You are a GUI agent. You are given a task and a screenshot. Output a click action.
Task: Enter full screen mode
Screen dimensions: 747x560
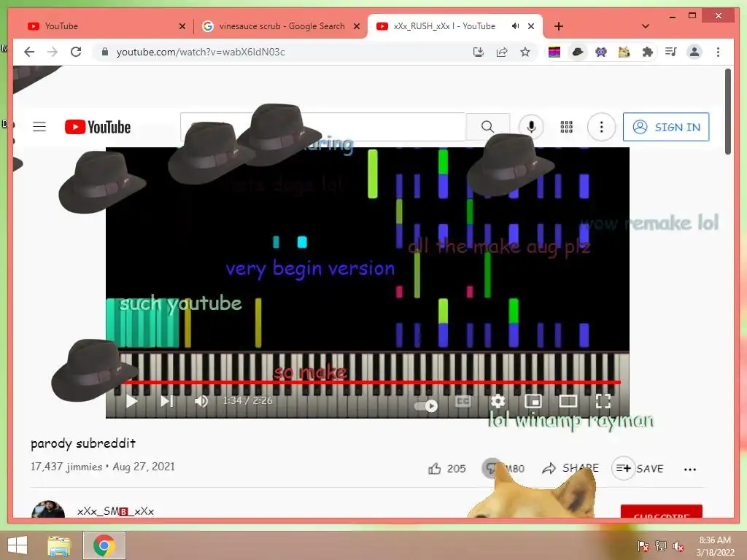click(603, 401)
